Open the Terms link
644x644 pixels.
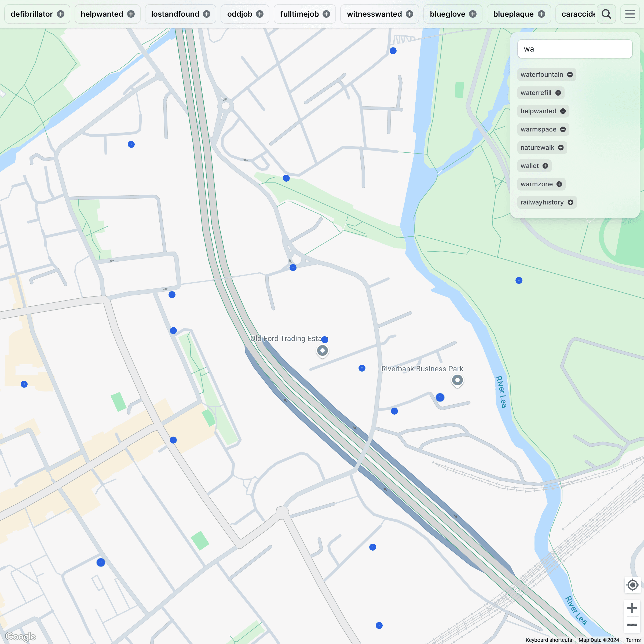[633, 640]
